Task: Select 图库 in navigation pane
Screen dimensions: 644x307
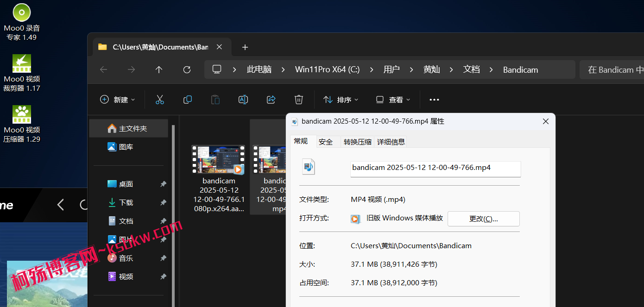Action: (128, 147)
